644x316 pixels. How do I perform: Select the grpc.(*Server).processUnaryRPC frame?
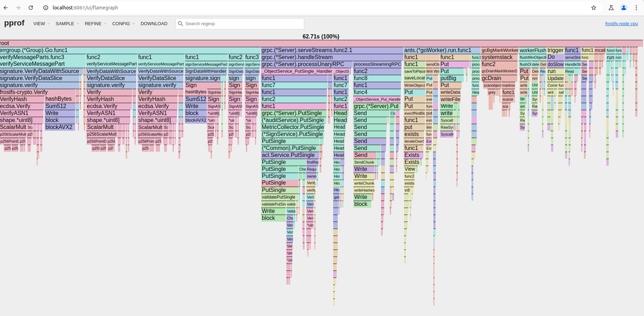click(306, 64)
